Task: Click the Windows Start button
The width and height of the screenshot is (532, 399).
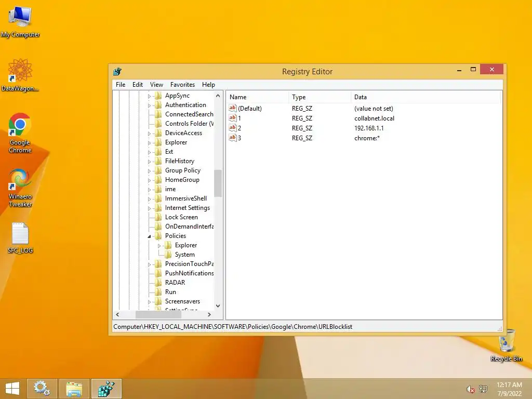Action: (x=12, y=389)
